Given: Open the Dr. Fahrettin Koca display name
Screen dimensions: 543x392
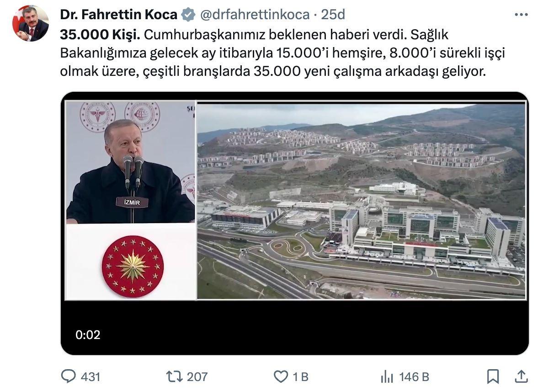Looking at the screenshot, I should (118, 15).
